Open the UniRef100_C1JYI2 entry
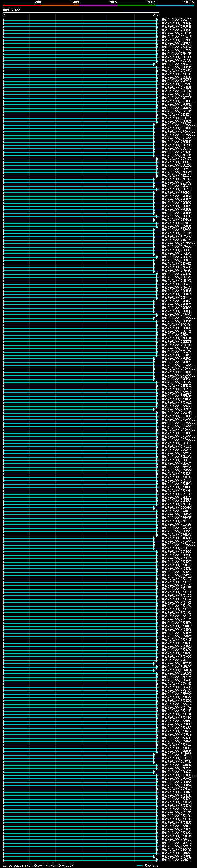The width and height of the screenshot is (197, 868). [176, 755]
